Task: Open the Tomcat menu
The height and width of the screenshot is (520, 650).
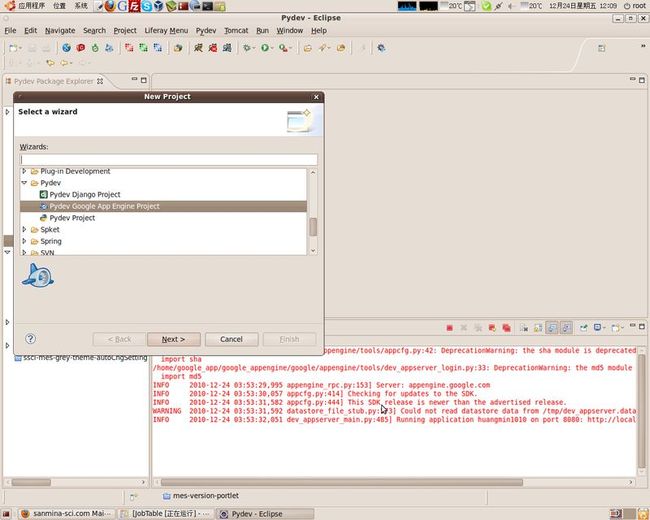Action: (236, 31)
